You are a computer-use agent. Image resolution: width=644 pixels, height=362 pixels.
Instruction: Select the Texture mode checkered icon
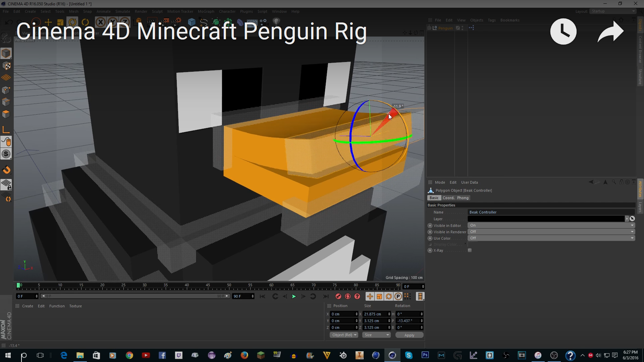pos(6,66)
